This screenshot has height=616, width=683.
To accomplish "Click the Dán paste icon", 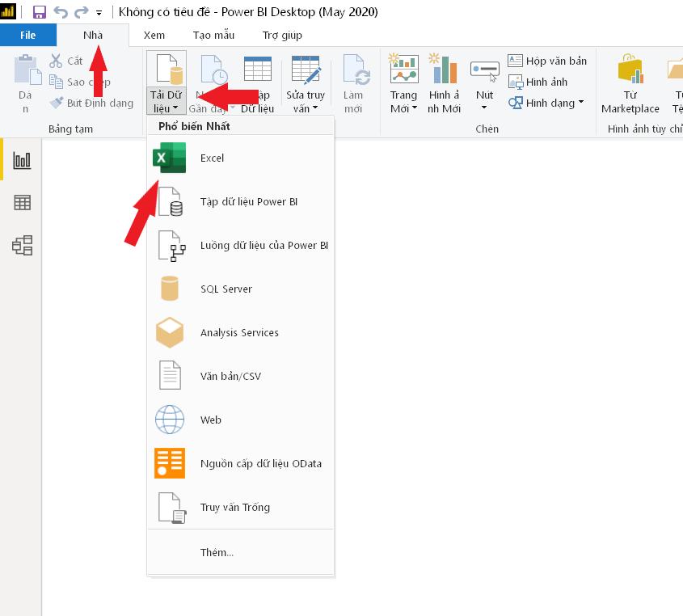I will click(27, 70).
